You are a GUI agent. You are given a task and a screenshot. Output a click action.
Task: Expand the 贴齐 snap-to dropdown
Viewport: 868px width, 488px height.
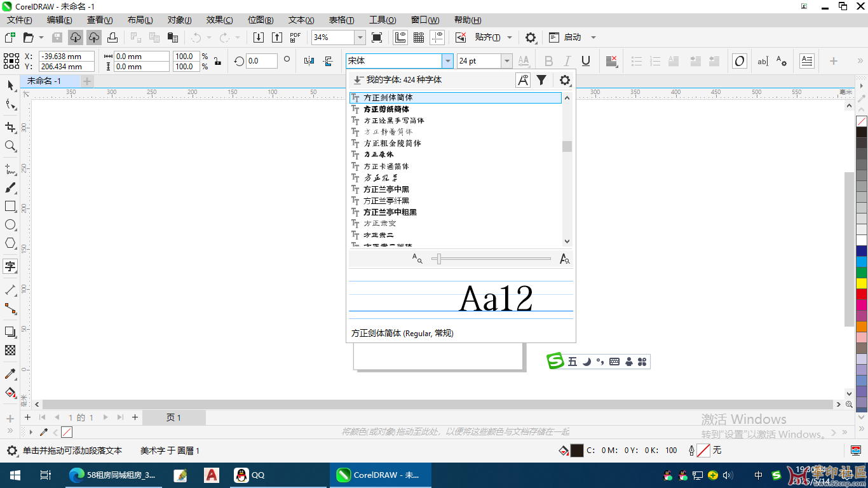pos(510,37)
